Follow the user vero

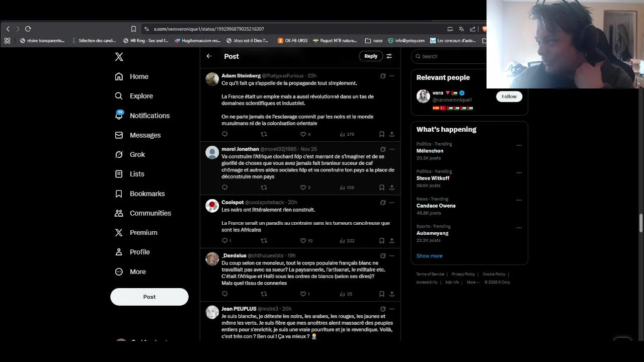coord(509,97)
